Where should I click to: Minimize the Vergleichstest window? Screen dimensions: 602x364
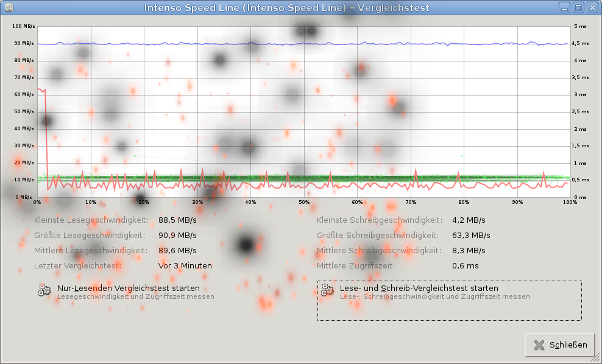[x=564, y=8]
